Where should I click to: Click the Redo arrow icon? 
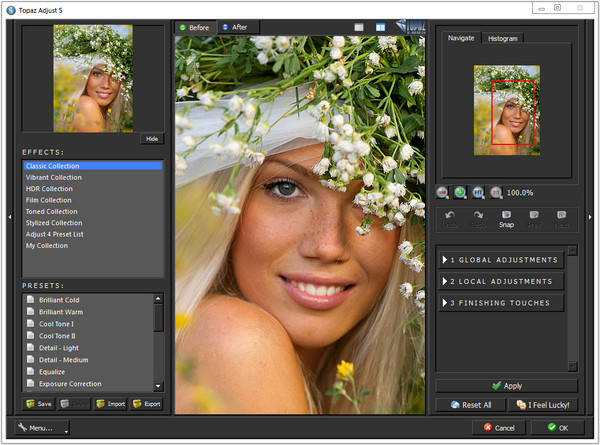(x=478, y=218)
